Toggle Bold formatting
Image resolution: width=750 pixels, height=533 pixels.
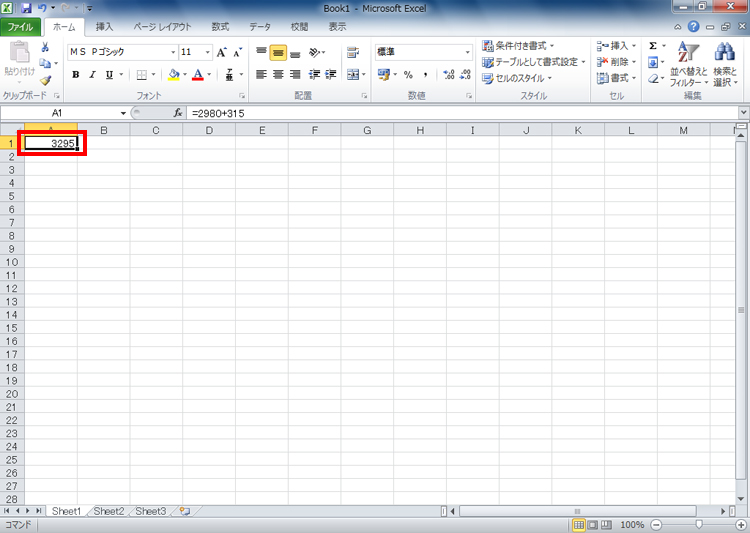(x=76, y=75)
